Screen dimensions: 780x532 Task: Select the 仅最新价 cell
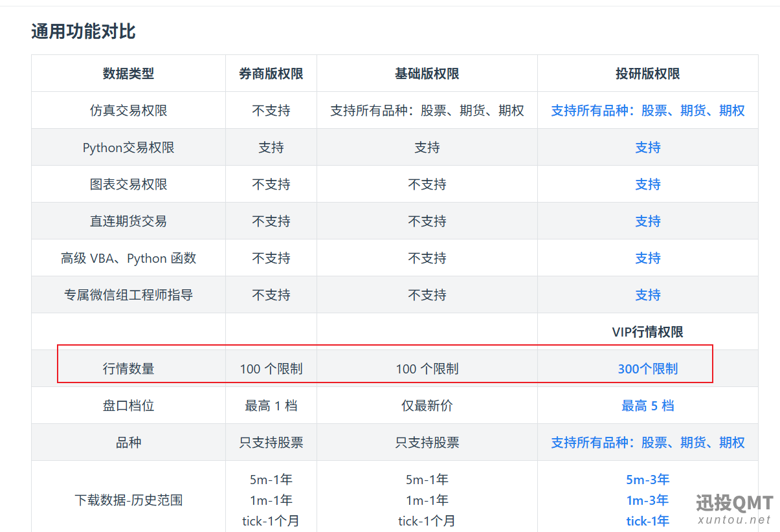[427, 406]
